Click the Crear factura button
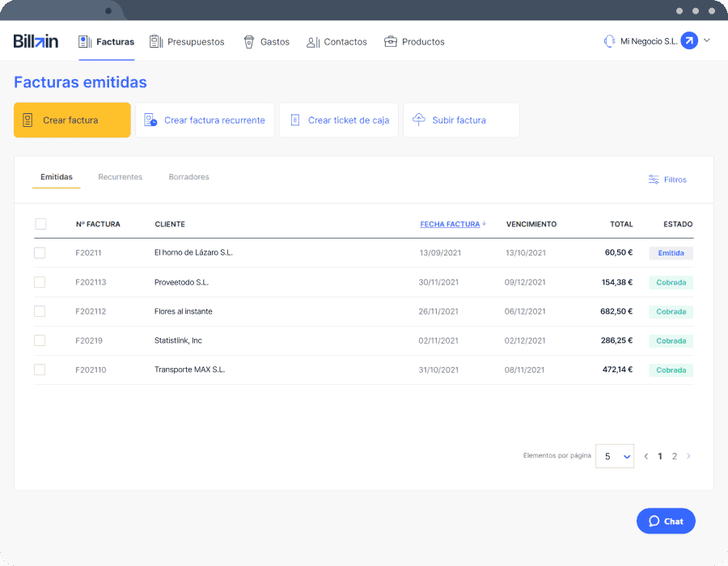The image size is (728, 566). [x=73, y=120]
